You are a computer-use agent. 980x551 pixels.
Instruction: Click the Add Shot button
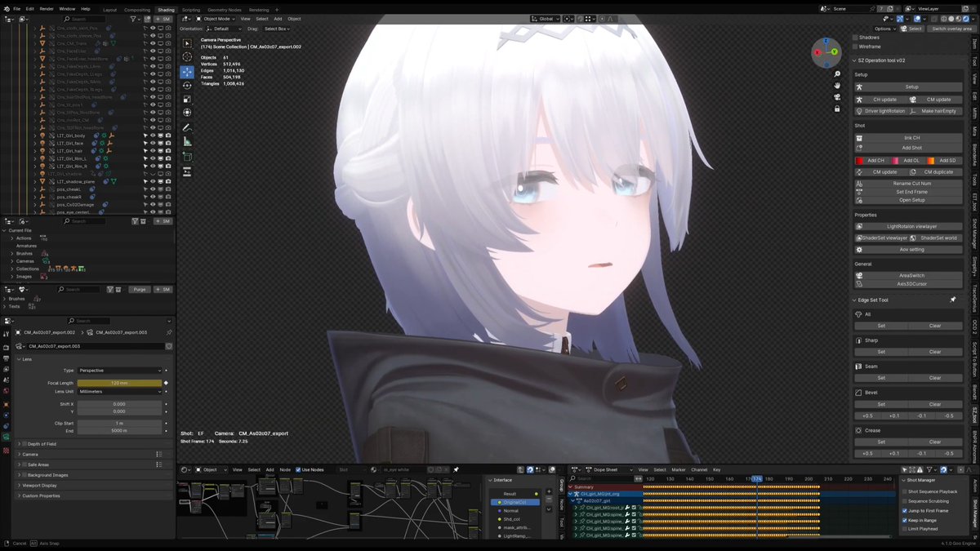[x=908, y=148]
